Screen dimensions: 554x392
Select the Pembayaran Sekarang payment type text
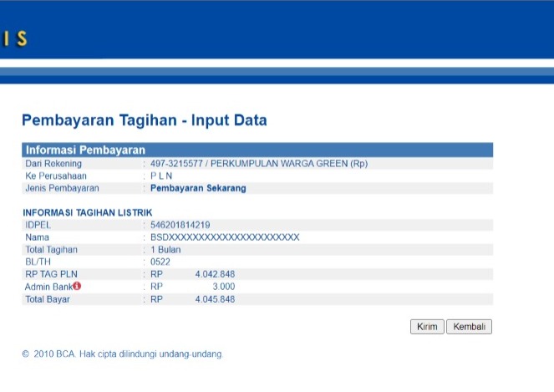point(198,189)
